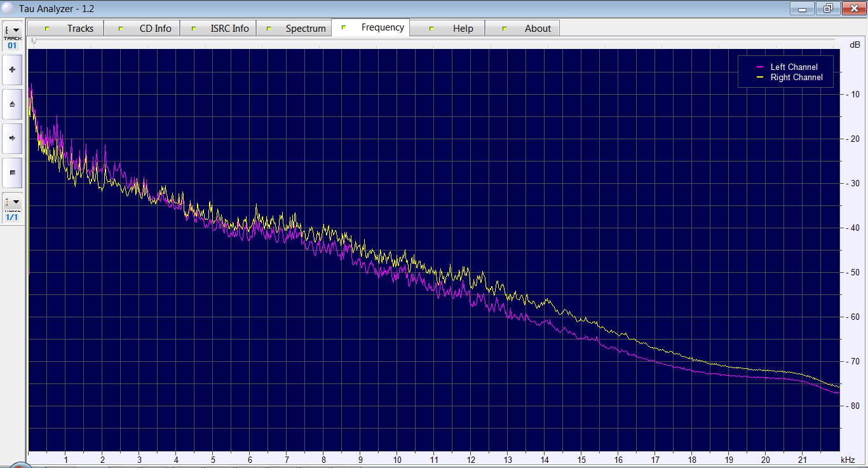Minimize the Tau Analyzer window
The width and height of the screenshot is (868, 468).
802,8
